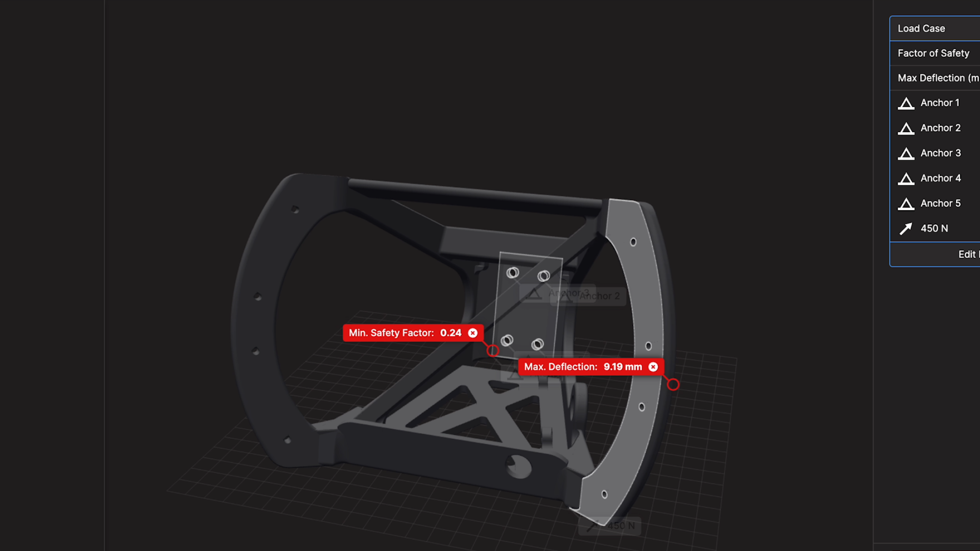Click the faded Anchor 2 label in viewport
Screen dimensions: 980x551
[x=599, y=296]
